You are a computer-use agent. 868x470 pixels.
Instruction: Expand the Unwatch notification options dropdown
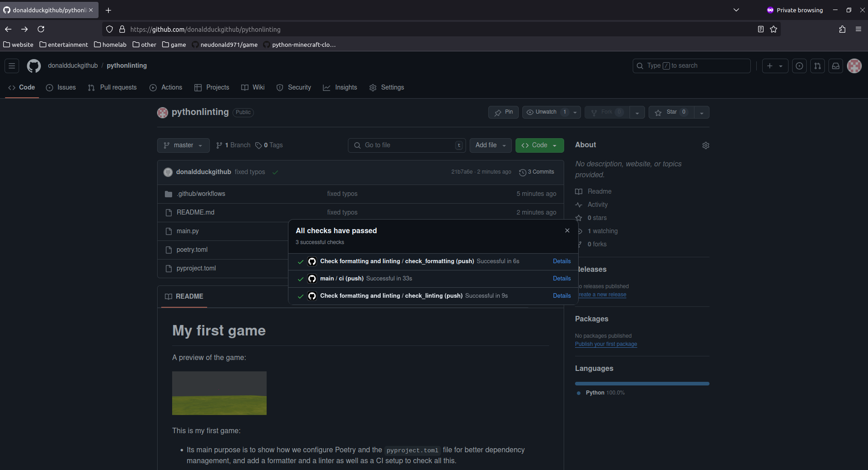tap(575, 112)
